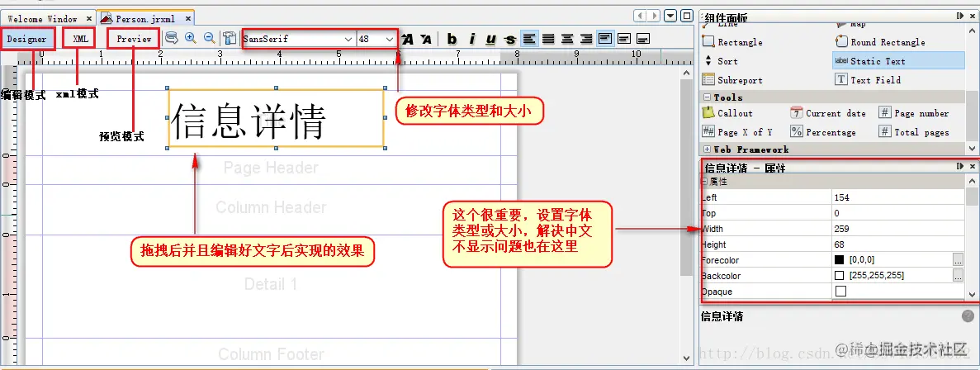
Task: Center the text horizontally
Action: 567,39
